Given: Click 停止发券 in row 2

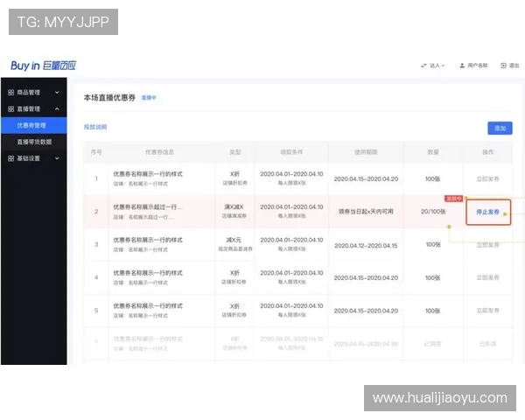Looking at the screenshot, I should pos(488,212).
